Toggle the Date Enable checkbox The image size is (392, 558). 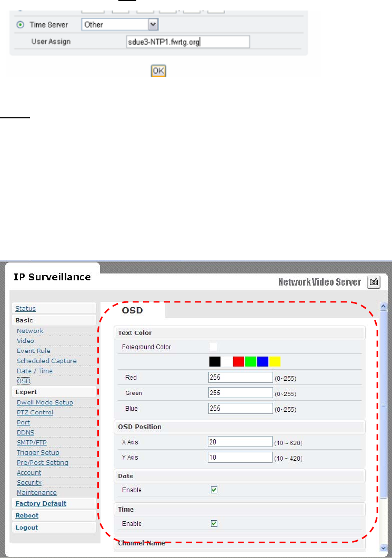click(x=214, y=490)
